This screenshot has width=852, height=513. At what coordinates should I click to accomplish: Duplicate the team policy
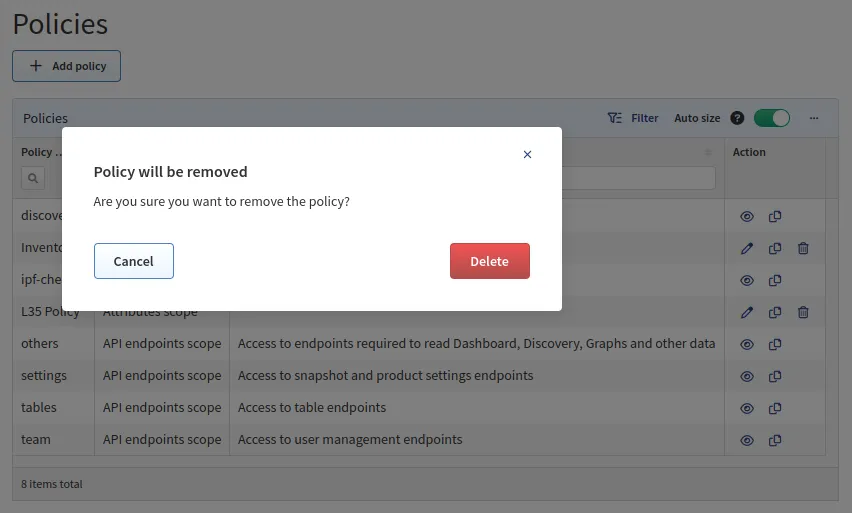pos(775,440)
